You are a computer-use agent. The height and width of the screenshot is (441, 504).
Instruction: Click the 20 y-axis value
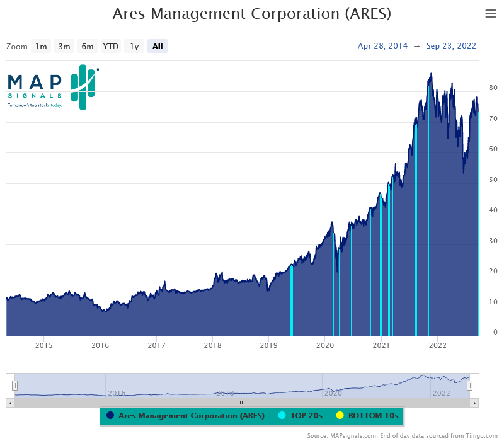tap(493, 271)
